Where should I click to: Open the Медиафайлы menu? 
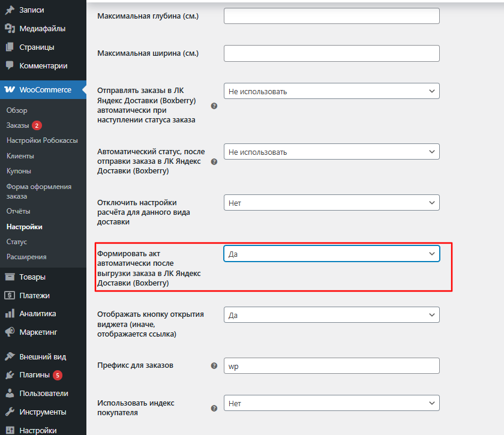[43, 29]
